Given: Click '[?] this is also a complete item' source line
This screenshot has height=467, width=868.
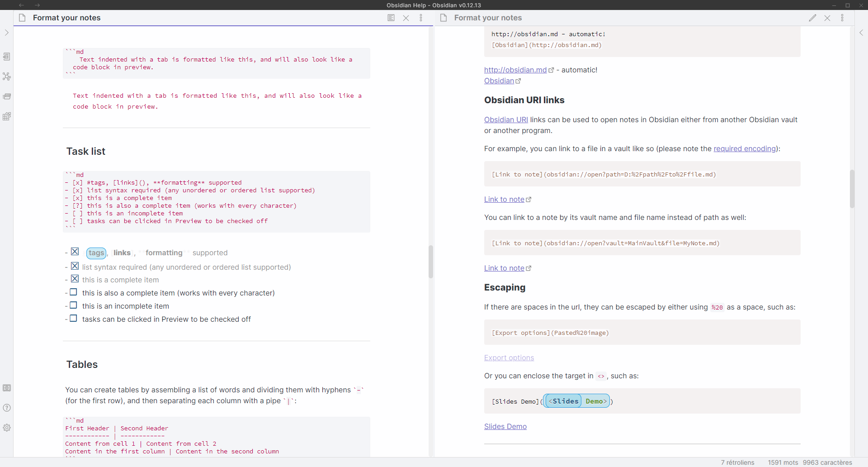Looking at the screenshot, I should pos(181,205).
